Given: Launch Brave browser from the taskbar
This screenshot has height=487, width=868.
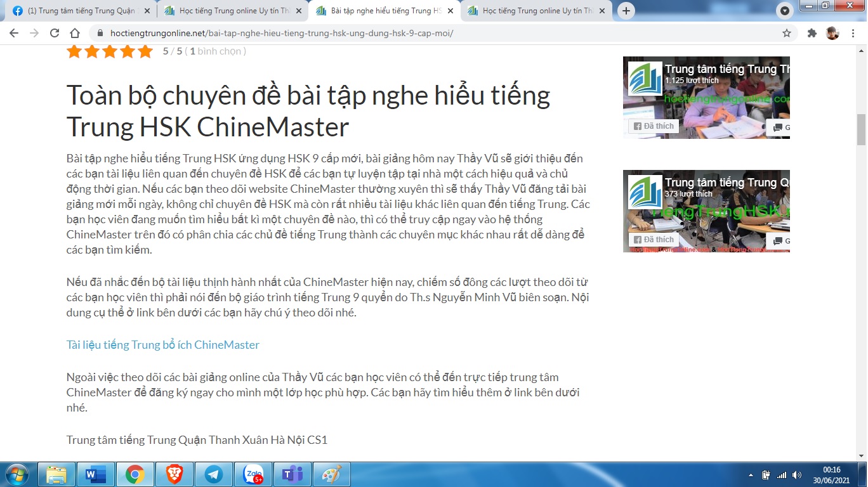Looking at the screenshot, I should (x=174, y=474).
